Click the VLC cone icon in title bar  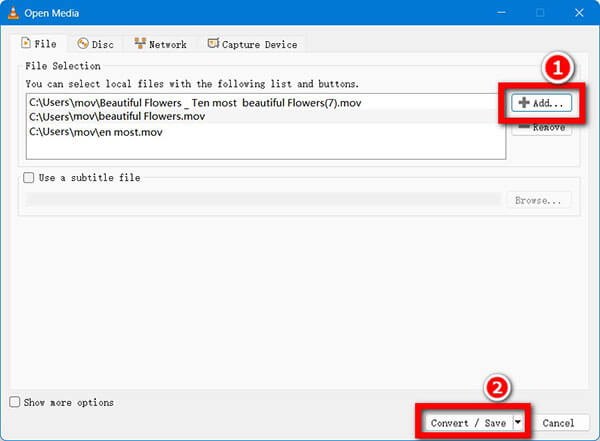tap(13, 13)
